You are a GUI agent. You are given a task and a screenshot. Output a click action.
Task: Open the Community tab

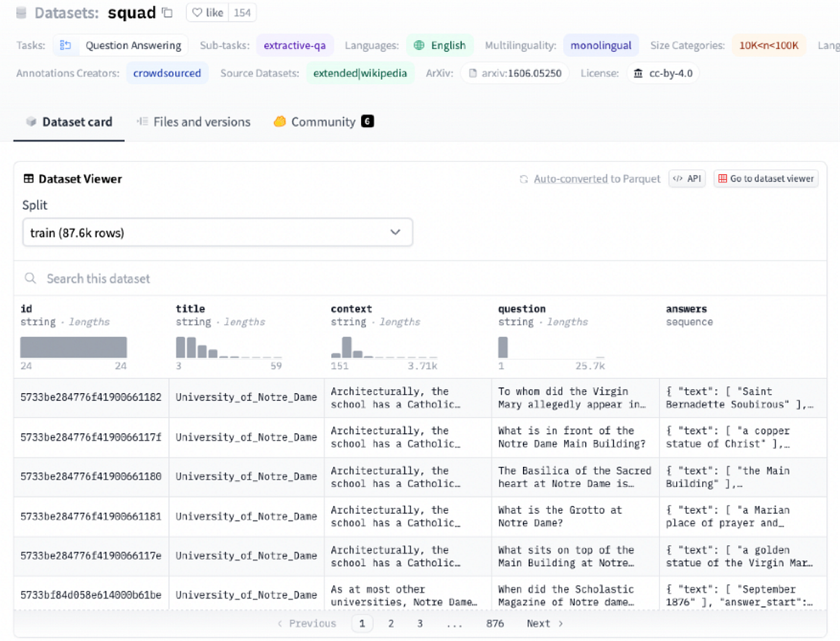point(323,122)
